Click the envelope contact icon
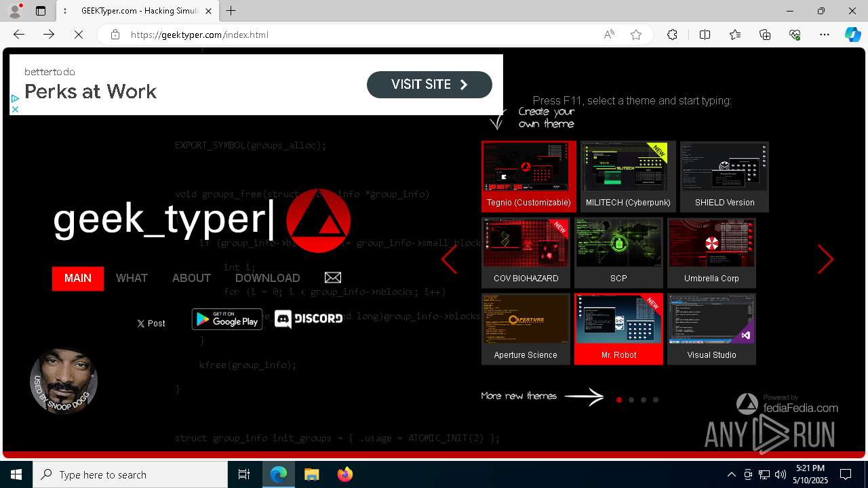Image resolution: width=868 pixels, height=488 pixels. coord(333,278)
